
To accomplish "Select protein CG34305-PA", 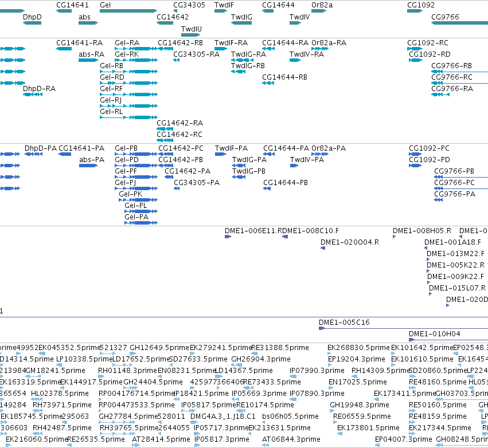I will (x=196, y=183).
